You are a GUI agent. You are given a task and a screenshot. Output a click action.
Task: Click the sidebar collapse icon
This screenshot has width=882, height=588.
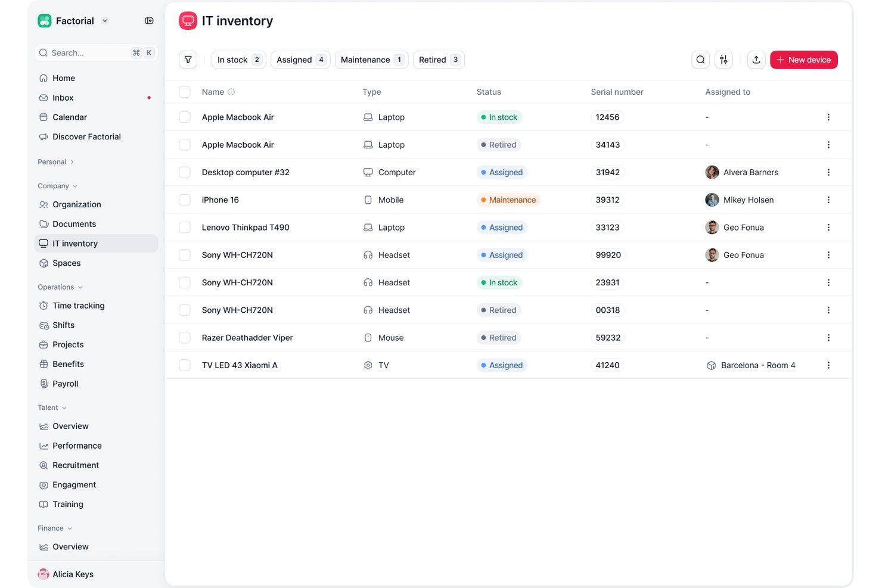(149, 21)
